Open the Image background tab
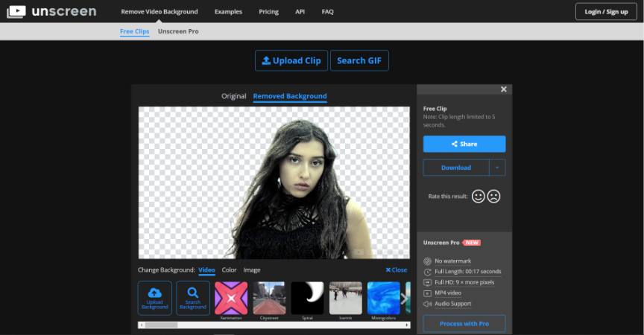Image resolution: width=644 pixels, height=335 pixels. point(252,270)
